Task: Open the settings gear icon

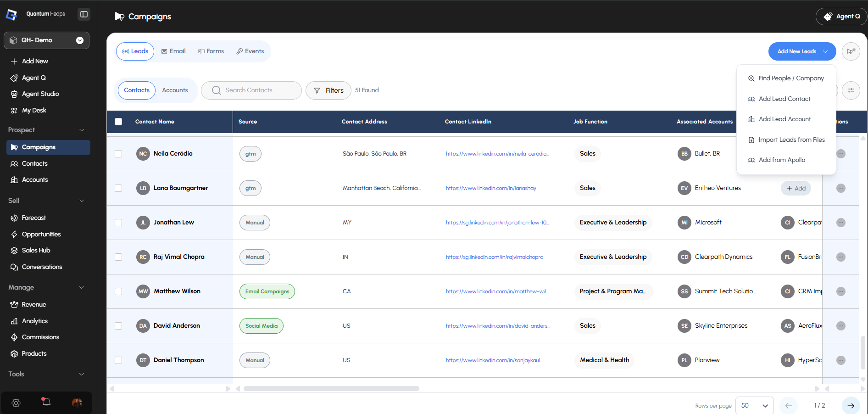Action: (16, 403)
